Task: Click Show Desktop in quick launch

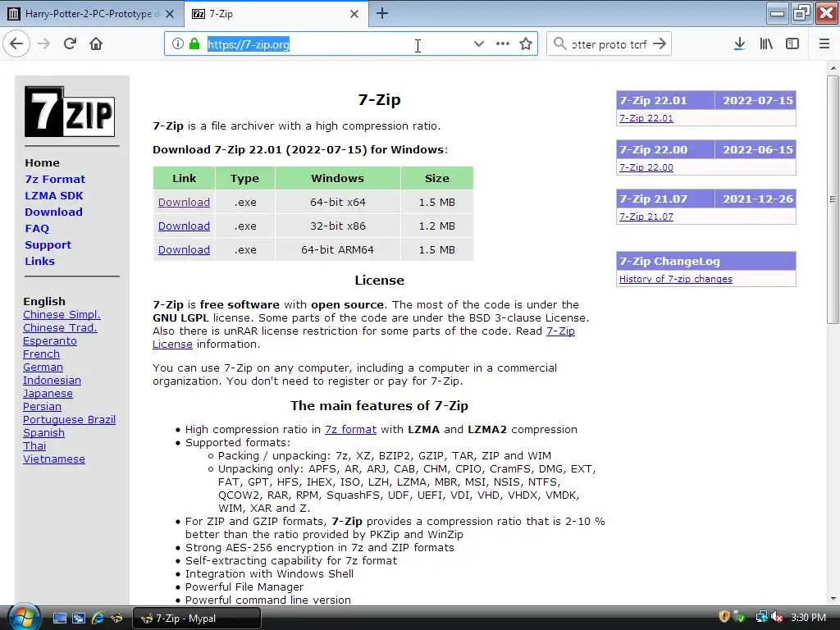Action: (60, 619)
